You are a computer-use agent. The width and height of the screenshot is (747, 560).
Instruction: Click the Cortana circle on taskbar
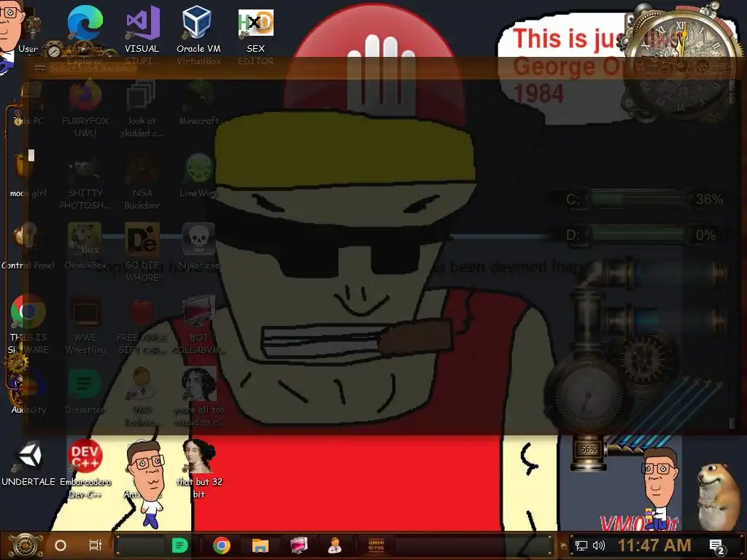[x=61, y=545]
